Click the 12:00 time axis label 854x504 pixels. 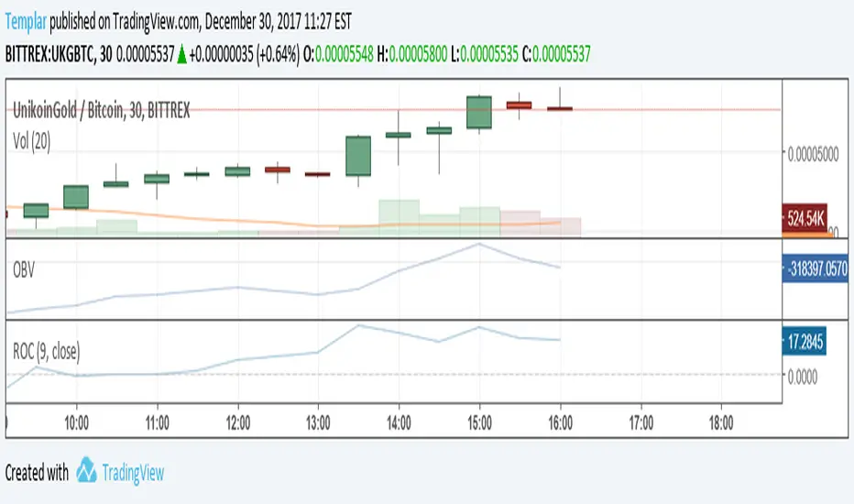click(238, 422)
